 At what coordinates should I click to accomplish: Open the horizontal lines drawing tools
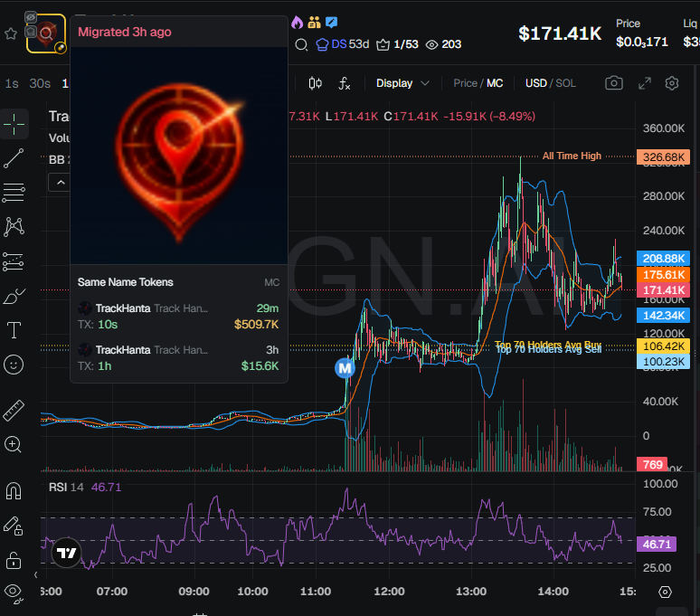pos(14,193)
